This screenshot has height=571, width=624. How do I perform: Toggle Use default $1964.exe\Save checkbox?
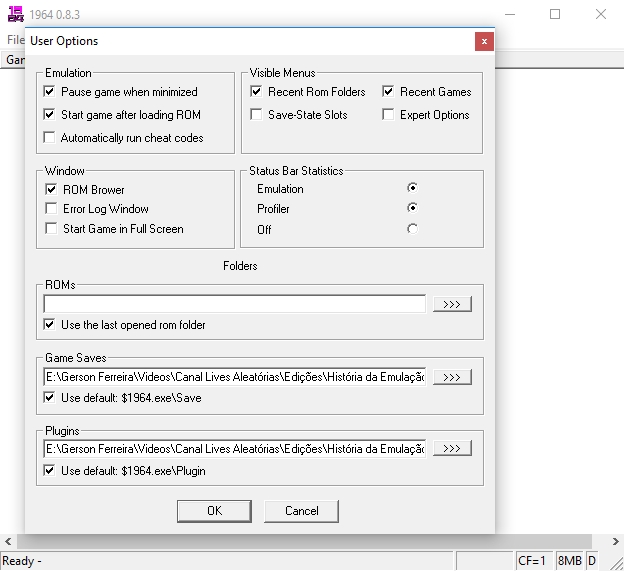(49, 397)
